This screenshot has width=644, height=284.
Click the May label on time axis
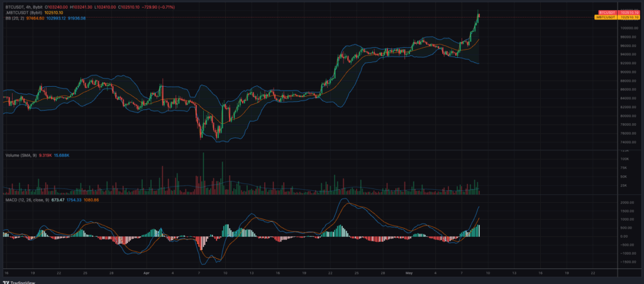(408, 274)
